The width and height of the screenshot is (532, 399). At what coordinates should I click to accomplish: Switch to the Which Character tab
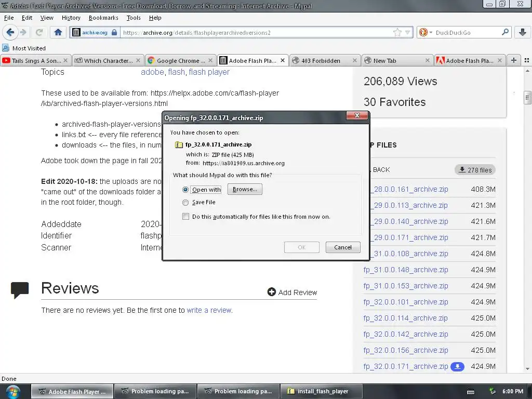(108, 60)
